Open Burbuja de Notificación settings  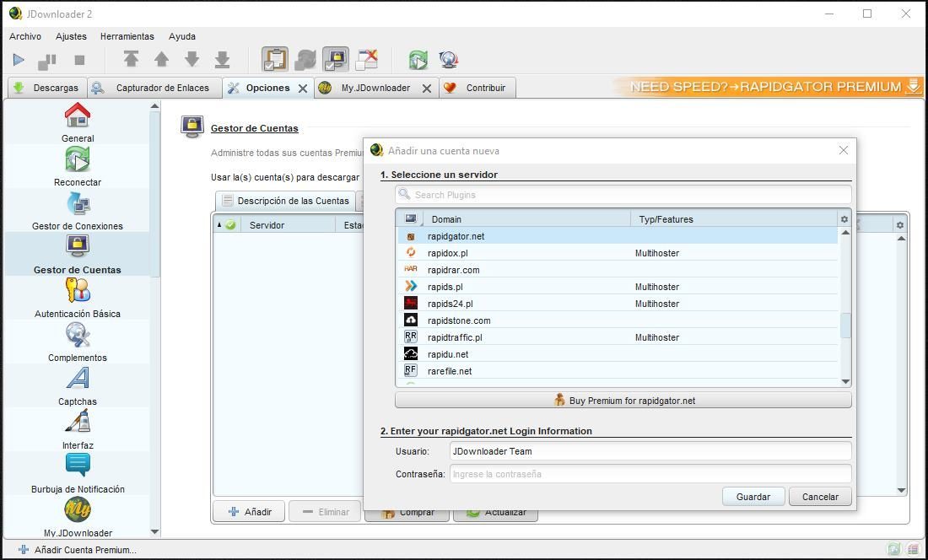[x=78, y=473]
